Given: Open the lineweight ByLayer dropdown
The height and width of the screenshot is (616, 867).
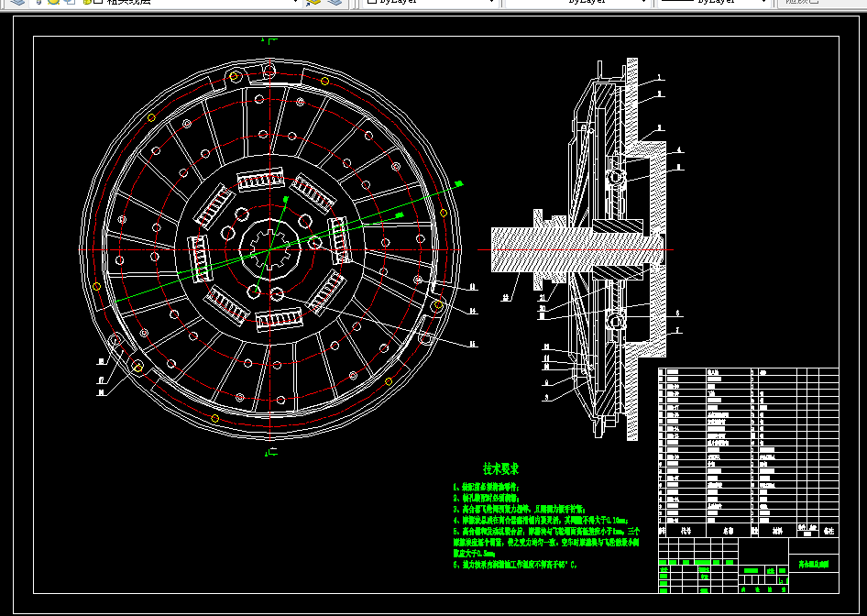Looking at the screenshot, I should (713, 2).
